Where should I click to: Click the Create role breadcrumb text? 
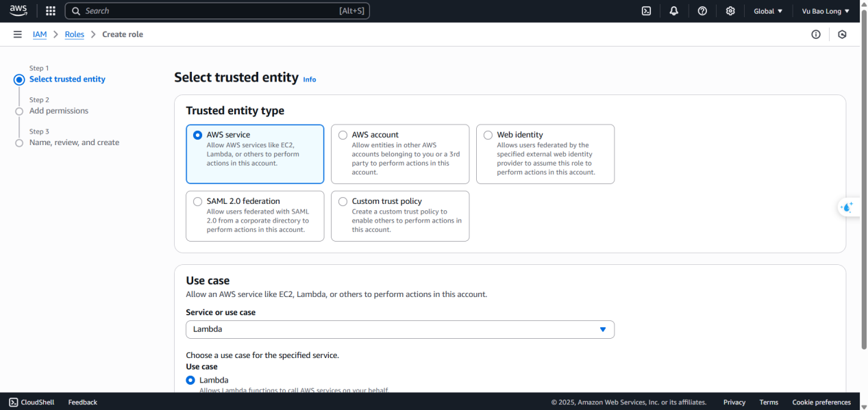coord(123,34)
